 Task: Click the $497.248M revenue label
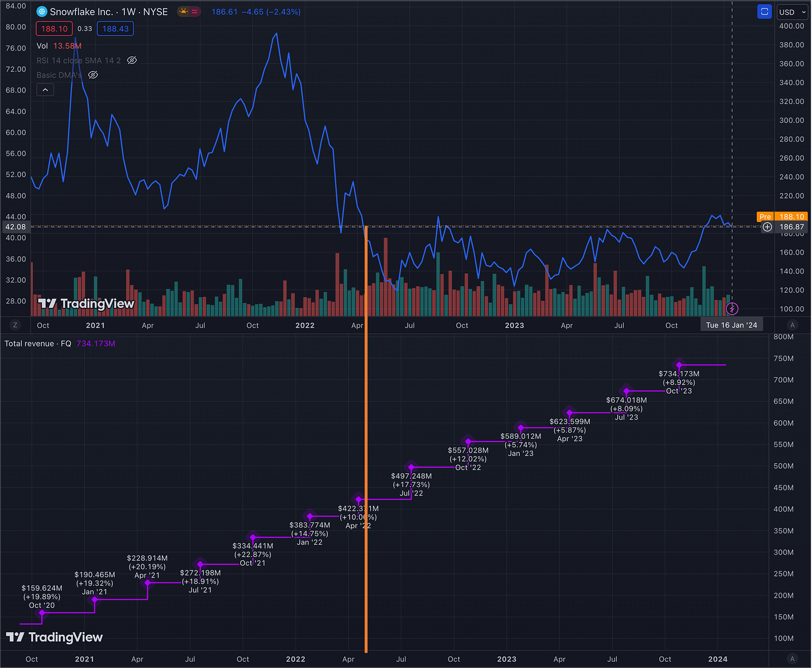coord(411,476)
